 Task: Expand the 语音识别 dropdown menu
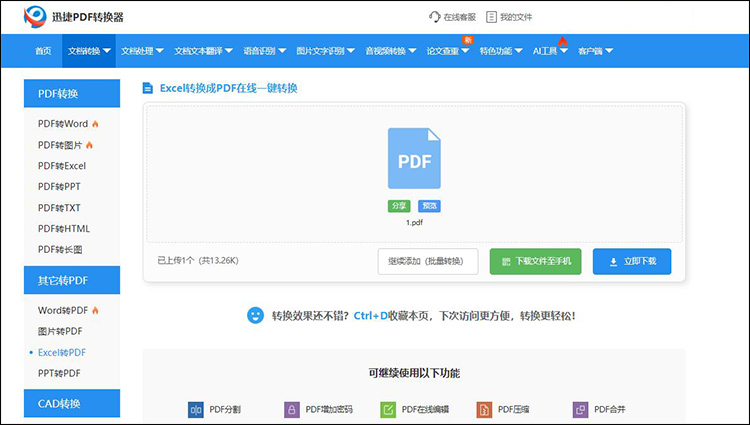[264, 51]
